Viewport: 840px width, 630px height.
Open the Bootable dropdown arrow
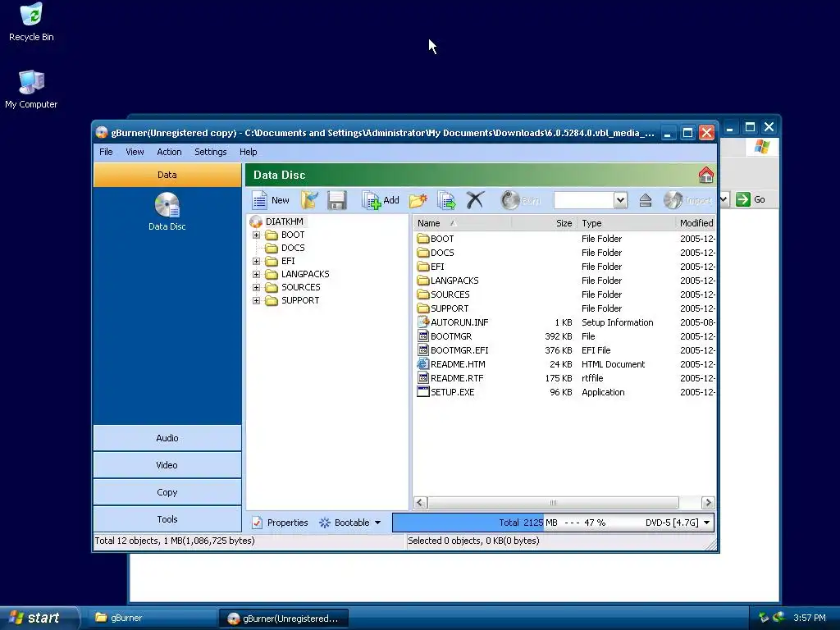click(x=377, y=523)
